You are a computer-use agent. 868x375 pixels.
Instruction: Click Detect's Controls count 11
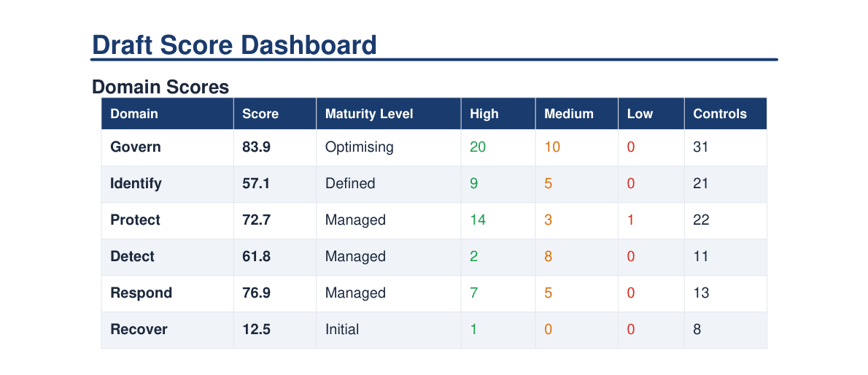click(x=701, y=257)
